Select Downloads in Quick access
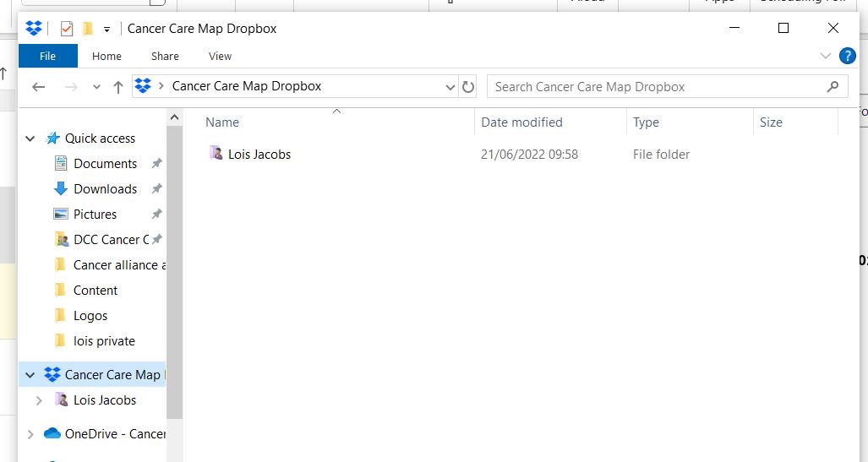Viewport: 868px width, 462px height. [105, 189]
